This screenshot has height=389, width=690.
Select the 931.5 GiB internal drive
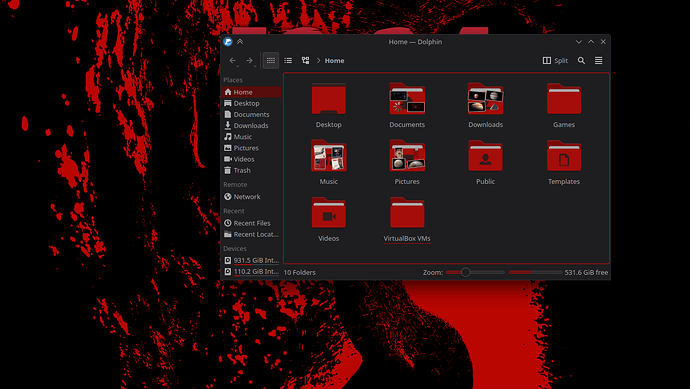pyautogui.click(x=251, y=261)
